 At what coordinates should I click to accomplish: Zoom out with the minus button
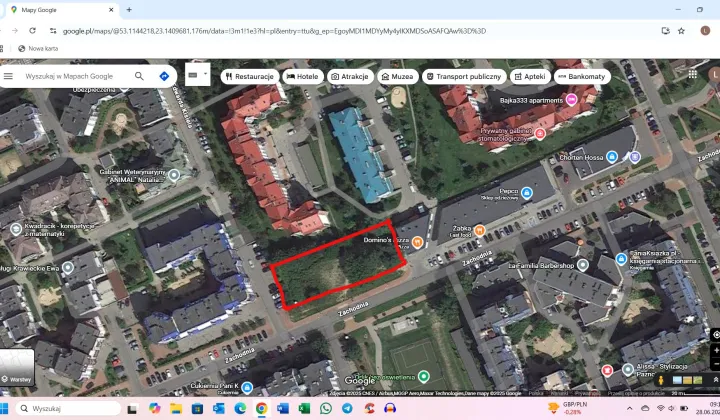(x=716, y=364)
